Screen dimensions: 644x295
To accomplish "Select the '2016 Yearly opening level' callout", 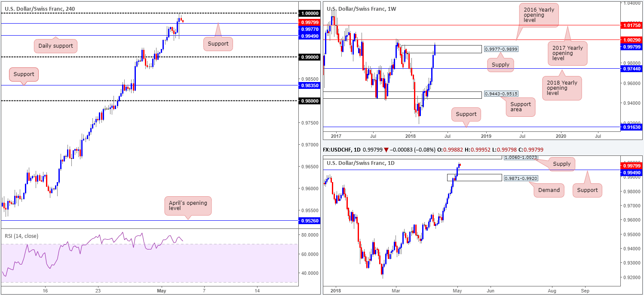I will [539, 15].
